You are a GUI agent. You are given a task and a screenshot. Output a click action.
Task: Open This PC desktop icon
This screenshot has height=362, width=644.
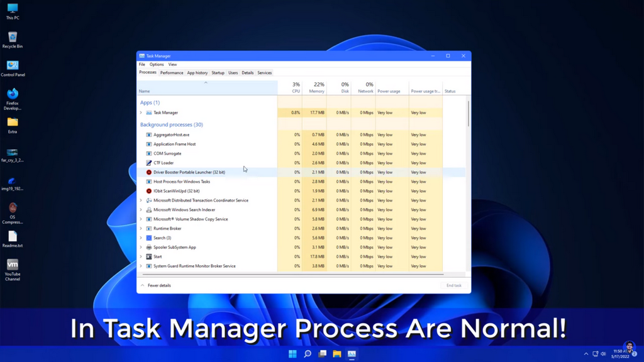[13, 11]
